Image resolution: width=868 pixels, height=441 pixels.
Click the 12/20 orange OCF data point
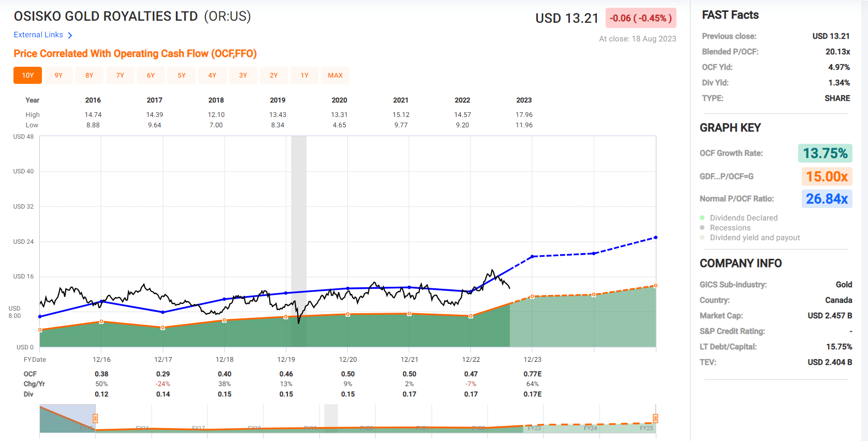click(x=348, y=314)
